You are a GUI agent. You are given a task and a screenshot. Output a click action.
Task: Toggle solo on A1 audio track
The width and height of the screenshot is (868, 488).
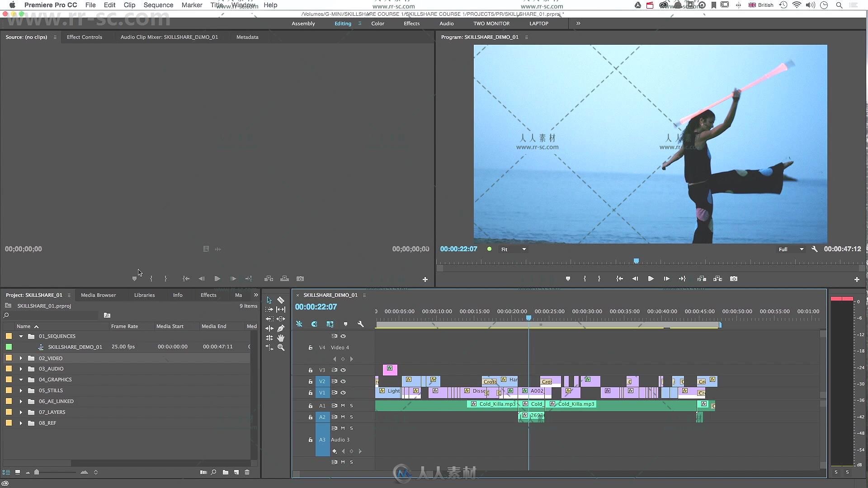pos(352,405)
